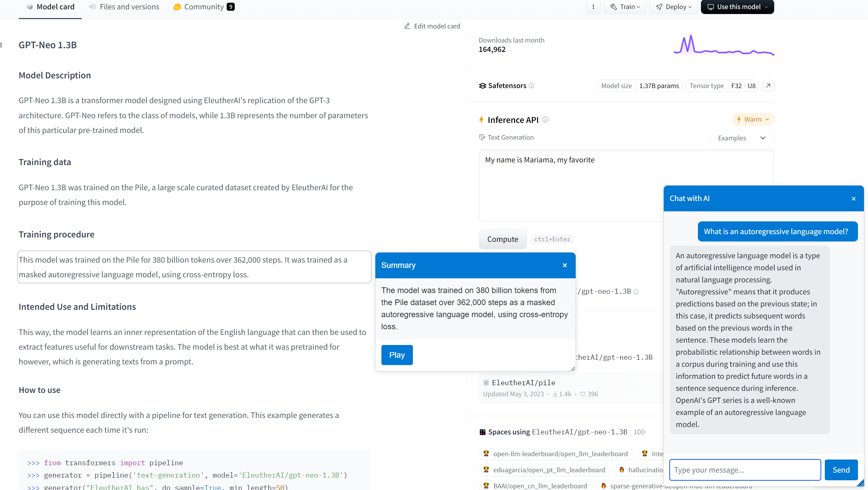Viewport: 868px width, 490px height.
Task: Close the Chat with AI panel
Action: 854,199
